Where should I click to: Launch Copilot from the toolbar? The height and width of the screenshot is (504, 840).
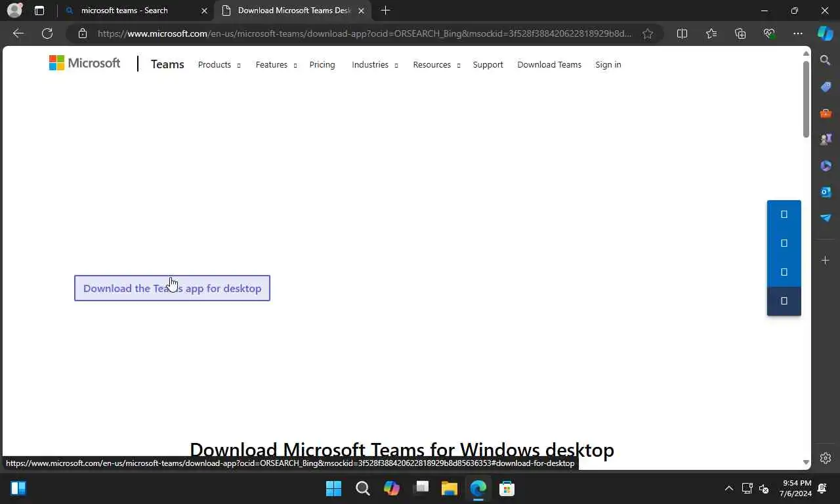[x=826, y=33]
